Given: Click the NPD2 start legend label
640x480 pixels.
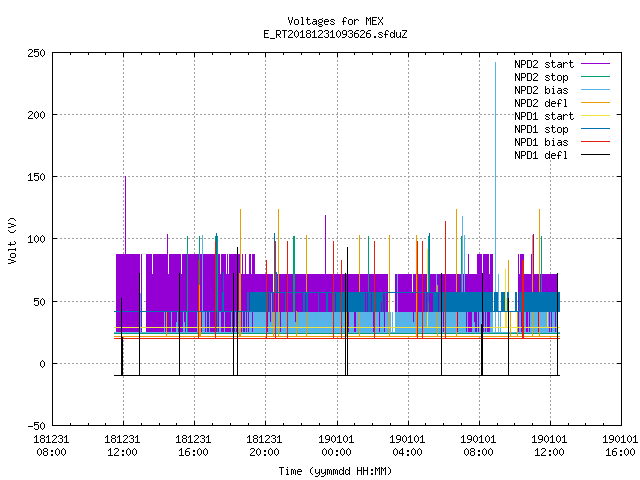Looking at the screenshot, I should tap(544, 64).
